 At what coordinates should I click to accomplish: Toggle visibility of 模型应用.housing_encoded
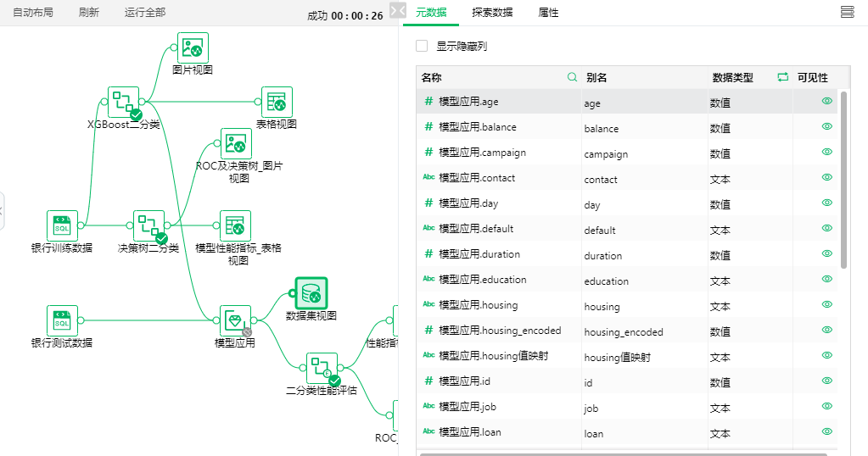(827, 330)
